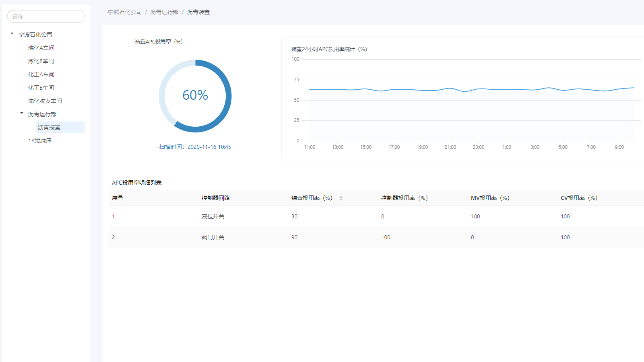Click the 名称 search input field
The width and height of the screenshot is (644, 362).
[46, 16]
